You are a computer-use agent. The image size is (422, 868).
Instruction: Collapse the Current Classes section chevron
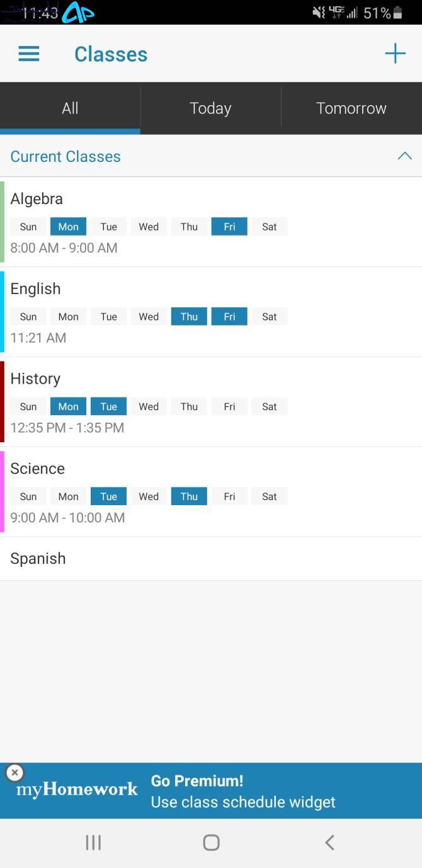404,156
